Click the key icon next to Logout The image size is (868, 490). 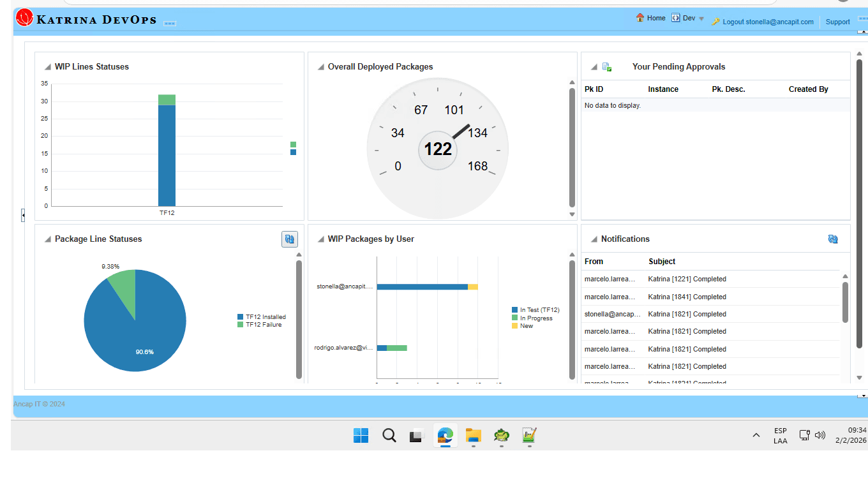pos(716,22)
